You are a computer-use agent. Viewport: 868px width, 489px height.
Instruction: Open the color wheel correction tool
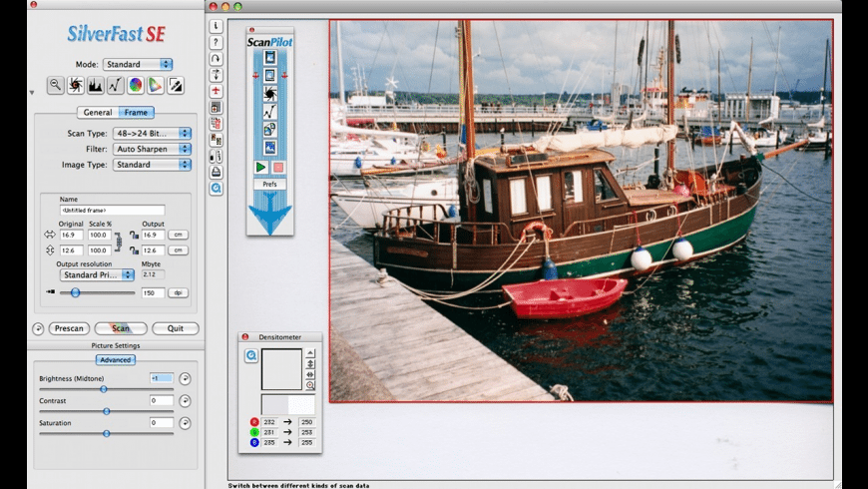[136, 85]
